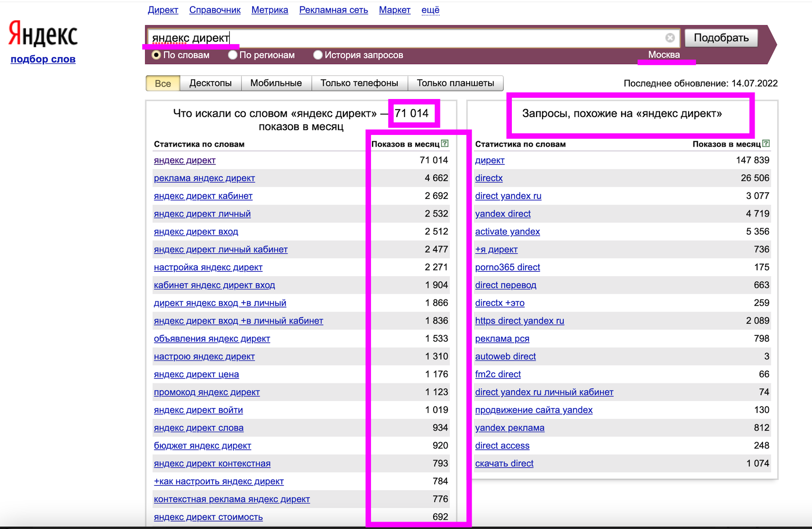This screenshot has height=529, width=812.
Task: Expand the 'ещё' services menu
Action: (430, 10)
